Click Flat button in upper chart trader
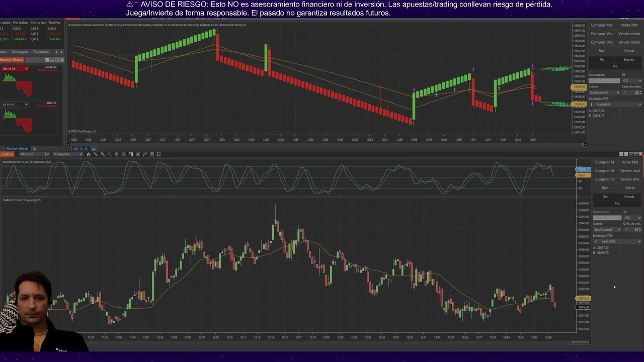The height and width of the screenshot is (362, 644). [x=602, y=59]
